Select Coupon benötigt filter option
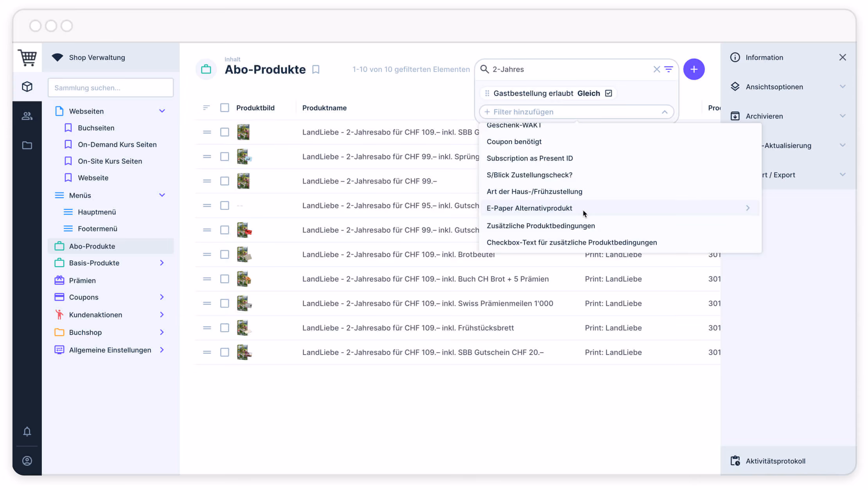Viewport: 868px width, 490px height. [x=620, y=142]
